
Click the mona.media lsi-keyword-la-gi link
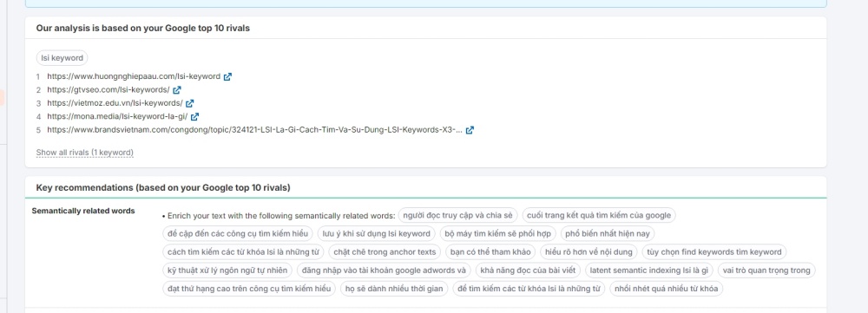pyautogui.click(x=117, y=117)
